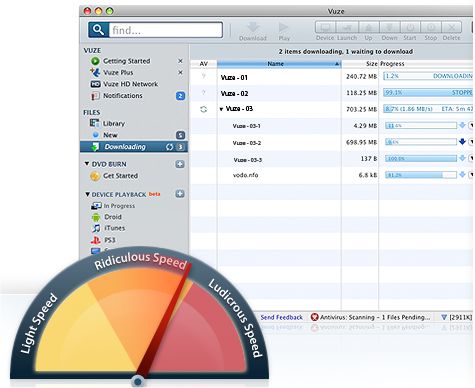Viewport: 475px width, 388px height.
Task: Click the Download toolbar icon
Action: [x=253, y=27]
